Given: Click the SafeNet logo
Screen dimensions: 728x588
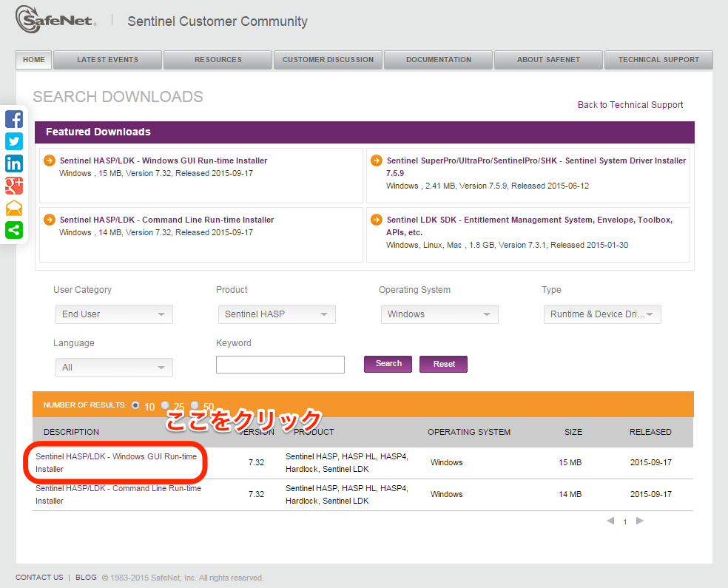Looking at the screenshot, I should [x=56, y=20].
